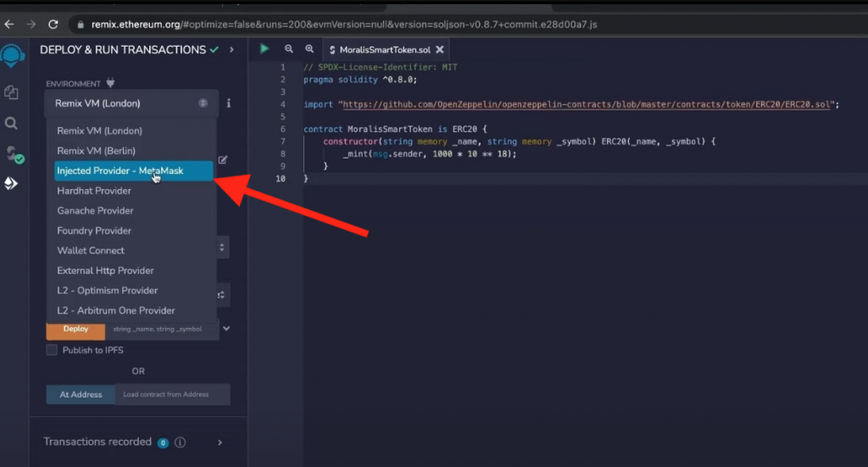Click the constructor parameters input field

(162, 329)
